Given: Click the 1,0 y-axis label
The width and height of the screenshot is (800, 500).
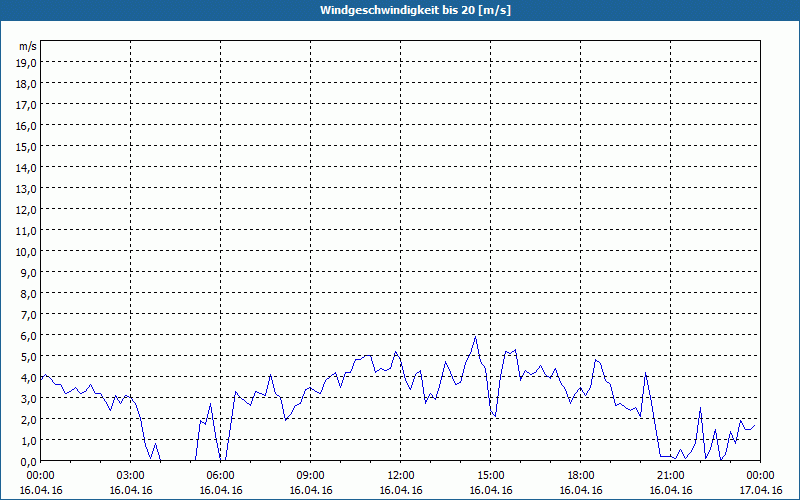Looking at the screenshot, I should point(30,440).
